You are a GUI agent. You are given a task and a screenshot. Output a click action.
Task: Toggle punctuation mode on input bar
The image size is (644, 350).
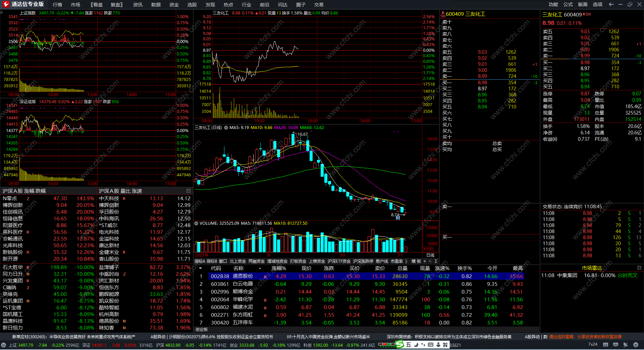pos(423,345)
